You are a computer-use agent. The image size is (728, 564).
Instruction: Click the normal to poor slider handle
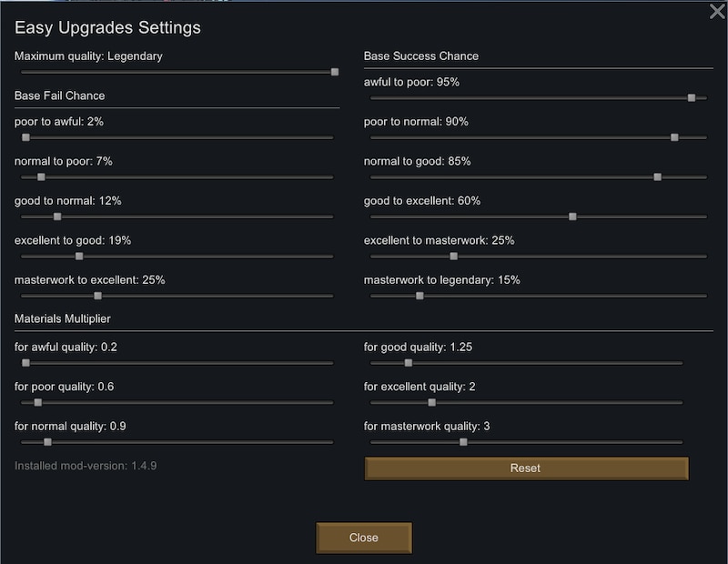[41, 176]
